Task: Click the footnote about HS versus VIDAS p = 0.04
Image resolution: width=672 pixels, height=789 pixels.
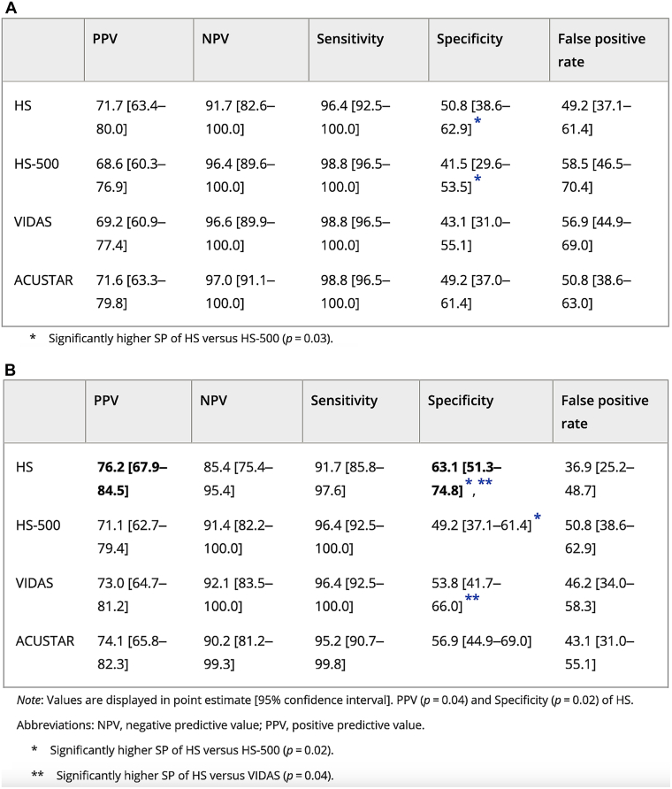Action: point(195,776)
